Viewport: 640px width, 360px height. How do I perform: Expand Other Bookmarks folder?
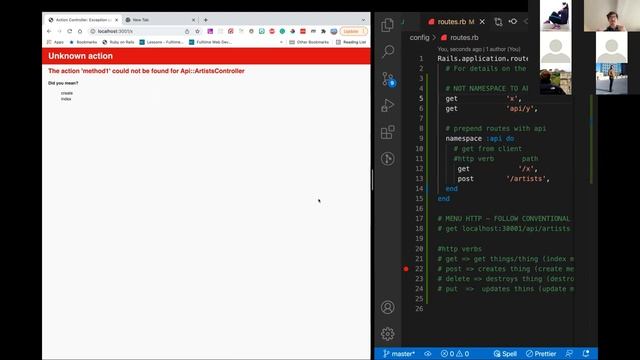[x=309, y=42]
